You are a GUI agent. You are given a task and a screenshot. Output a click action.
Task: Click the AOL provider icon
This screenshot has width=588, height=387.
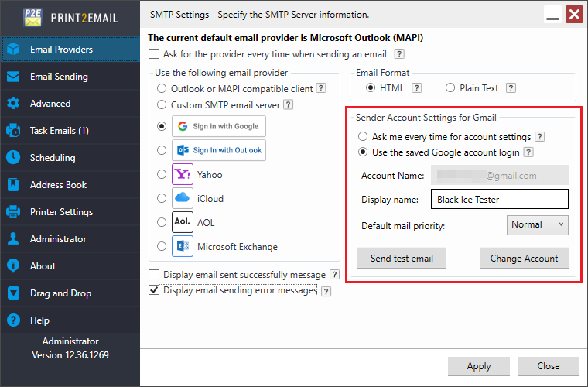click(x=183, y=222)
